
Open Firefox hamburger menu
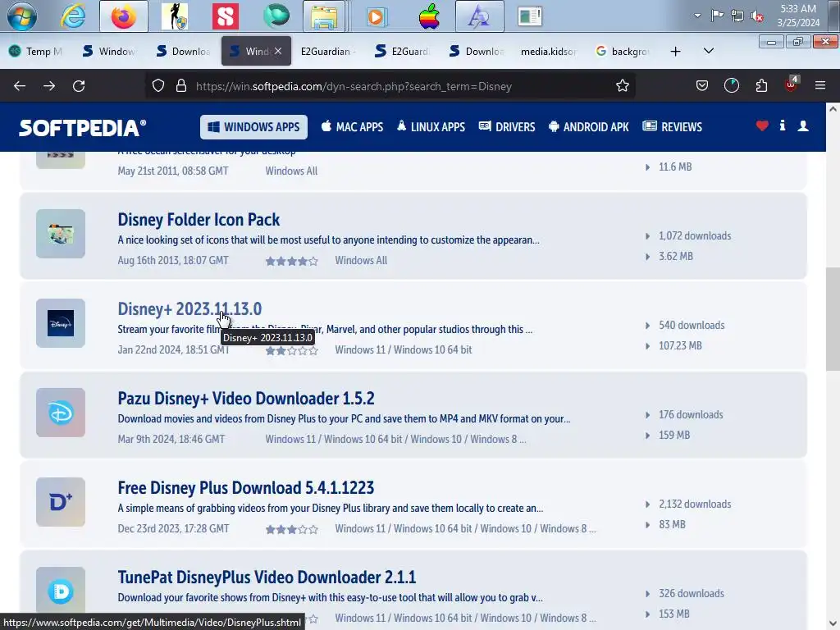[x=819, y=85]
